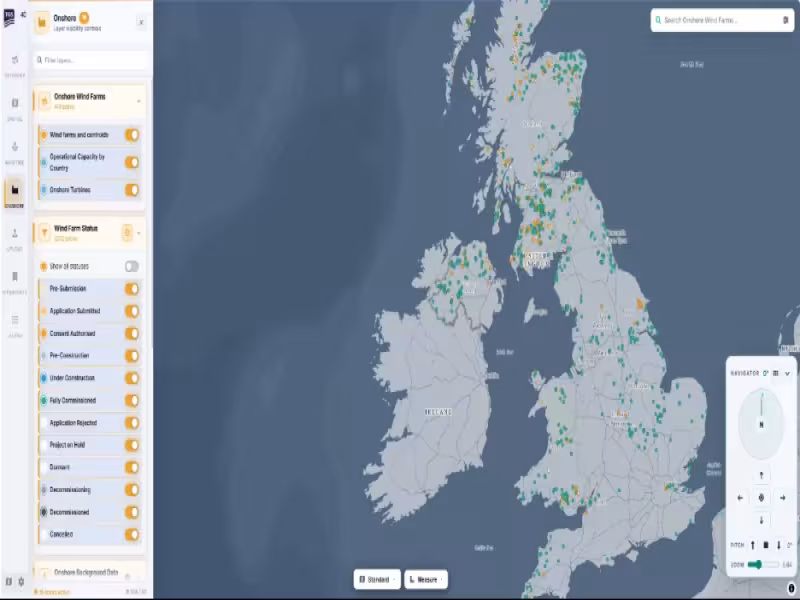Click the grid icon in Navigator header
Viewport: 800px width, 600px height.
pyautogui.click(x=776, y=373)
